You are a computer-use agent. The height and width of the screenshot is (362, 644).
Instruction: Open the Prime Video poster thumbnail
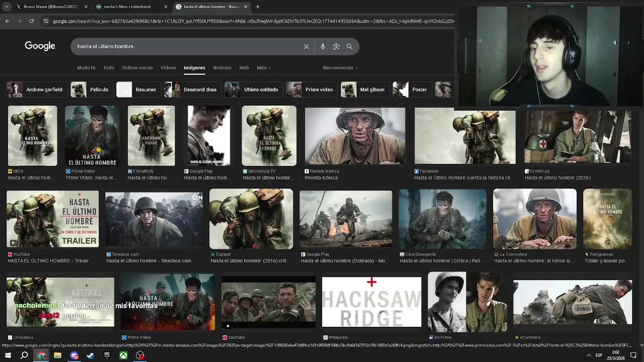click(x=93, y=136)
